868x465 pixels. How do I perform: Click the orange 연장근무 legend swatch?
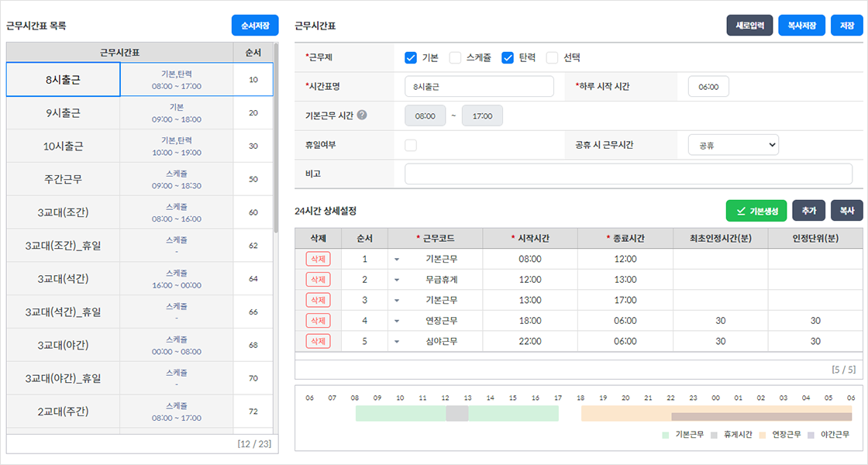click(x=763, y=435)
